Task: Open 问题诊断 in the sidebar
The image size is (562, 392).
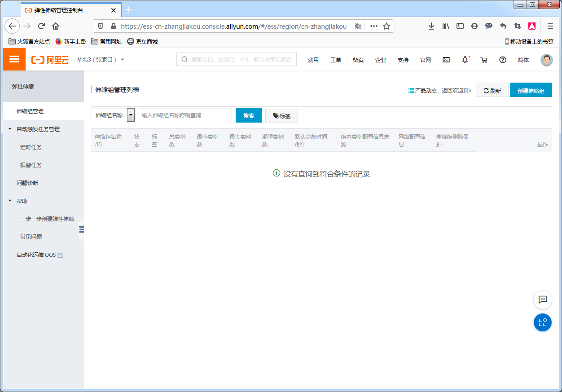Action: 27,183
